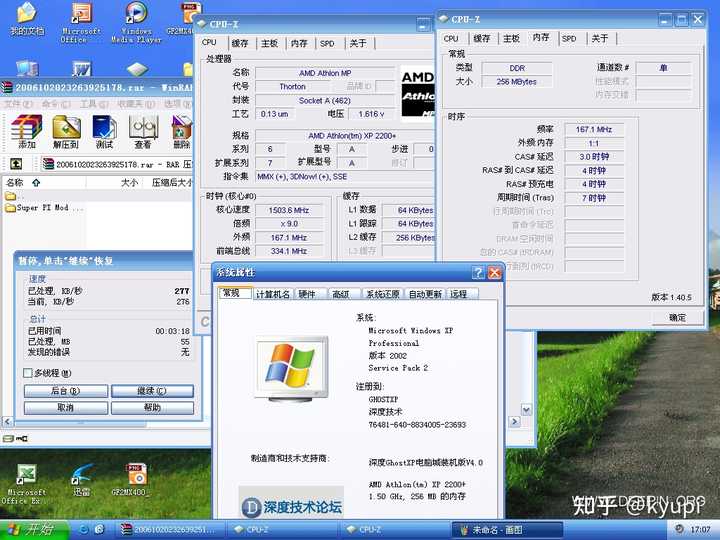Click 指令集 field MMX (+), 3DNow! (+), SSE
The height and width of the screenshot is (540, 720).
[344, 177]
